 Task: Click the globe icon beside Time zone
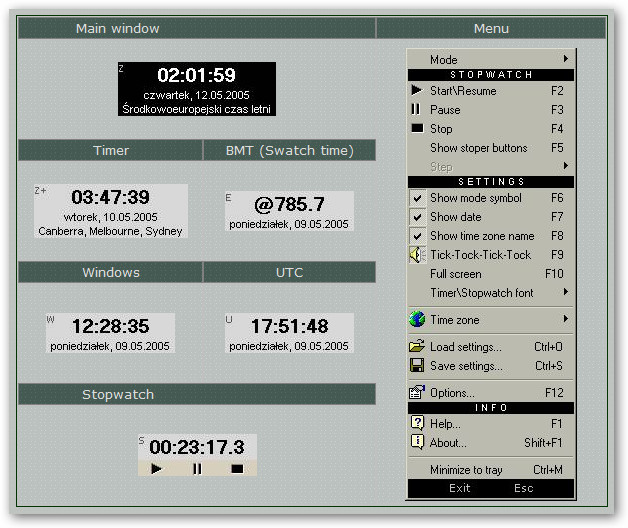(417, 319)
